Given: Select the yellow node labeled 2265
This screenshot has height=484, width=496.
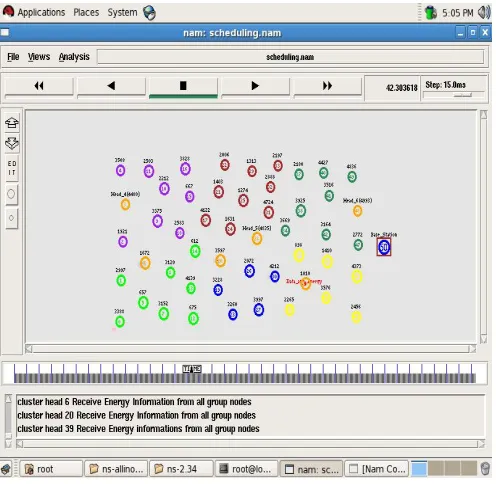Looking at the screenshot, I should pos(290,310).
